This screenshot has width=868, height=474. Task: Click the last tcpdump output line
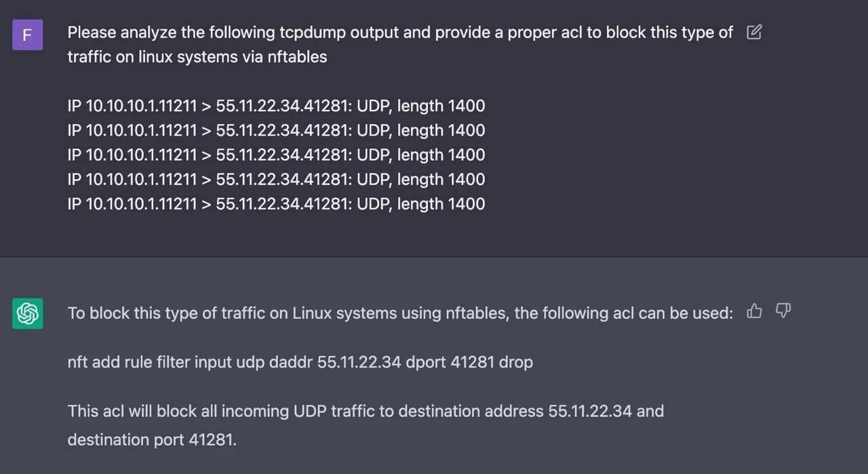coord(276,203)
